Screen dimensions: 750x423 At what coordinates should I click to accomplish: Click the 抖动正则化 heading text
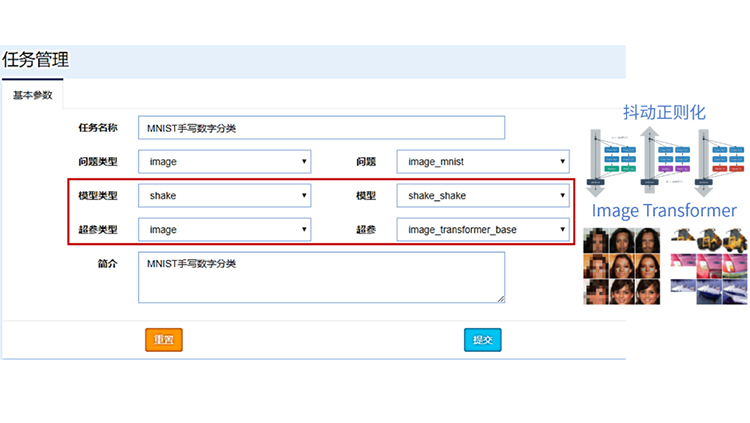pyautogui.click(x=664, y=112)
